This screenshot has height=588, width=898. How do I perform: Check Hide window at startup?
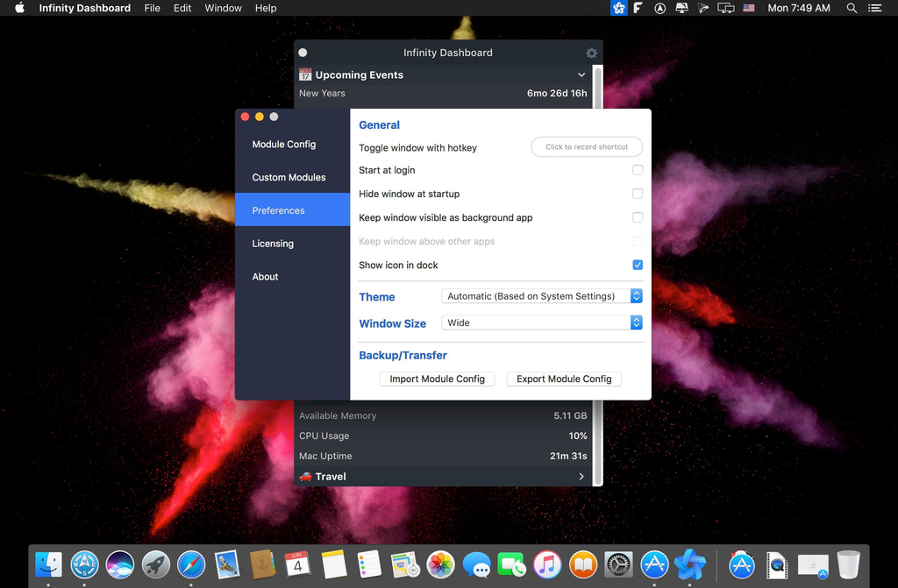(x=638, y=194)
